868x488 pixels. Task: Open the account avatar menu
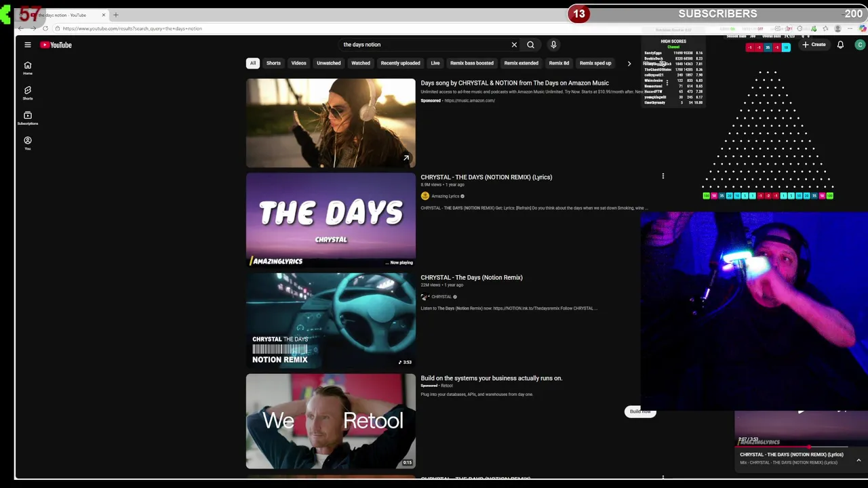pos(860,45)
